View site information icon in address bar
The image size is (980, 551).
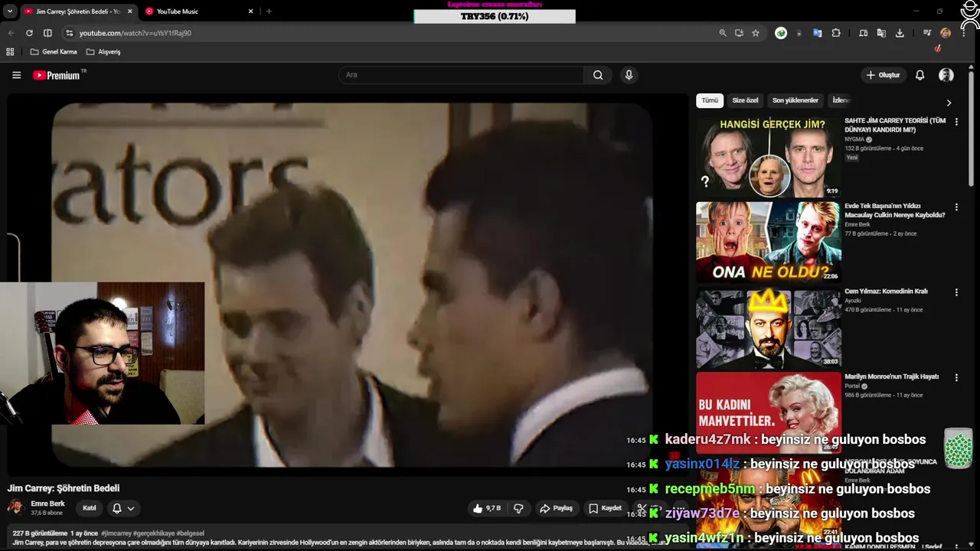[x=69, y=33]
